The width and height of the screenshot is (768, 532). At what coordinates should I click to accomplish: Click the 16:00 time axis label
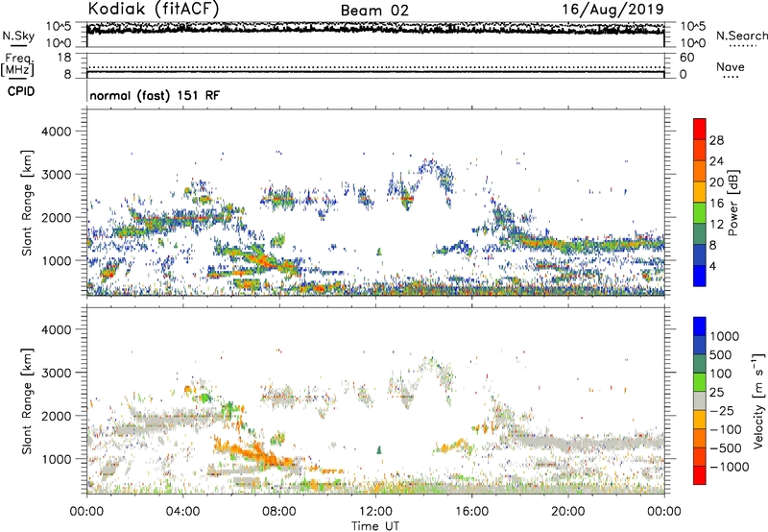pos(471,512)
